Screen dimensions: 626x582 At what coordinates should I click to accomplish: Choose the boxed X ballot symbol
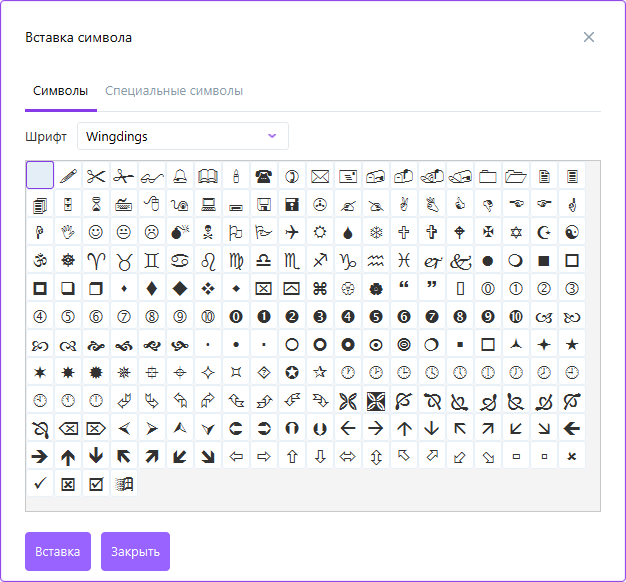coord(68,484)
